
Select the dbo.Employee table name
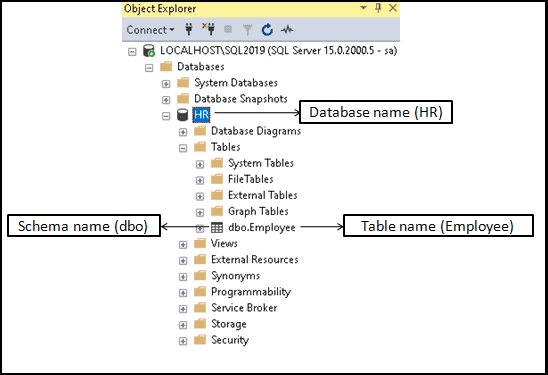(x=262, y=228)
